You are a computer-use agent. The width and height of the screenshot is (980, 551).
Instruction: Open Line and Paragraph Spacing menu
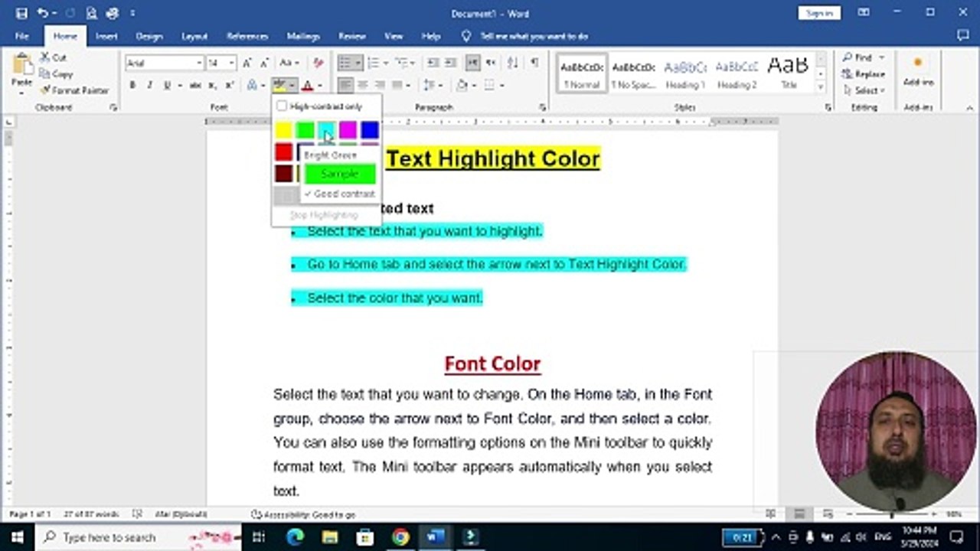point(433,85)
